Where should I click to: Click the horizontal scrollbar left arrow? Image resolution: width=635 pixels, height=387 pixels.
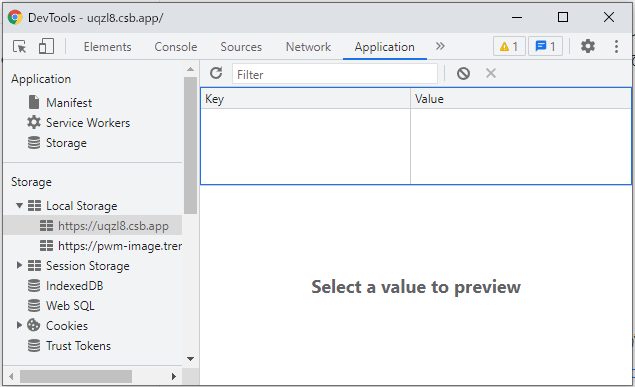(11, 376)
